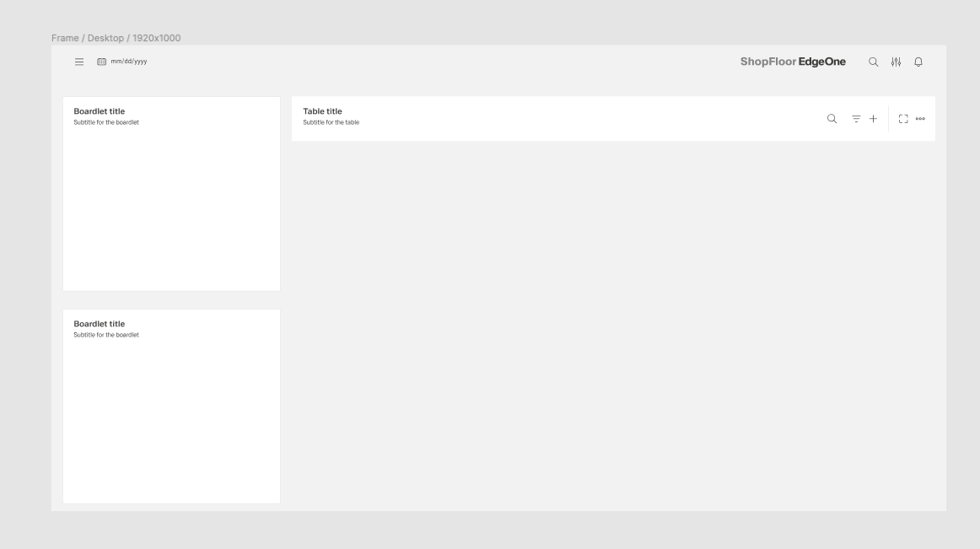Open notifications via the bell icon

(918, 62)
